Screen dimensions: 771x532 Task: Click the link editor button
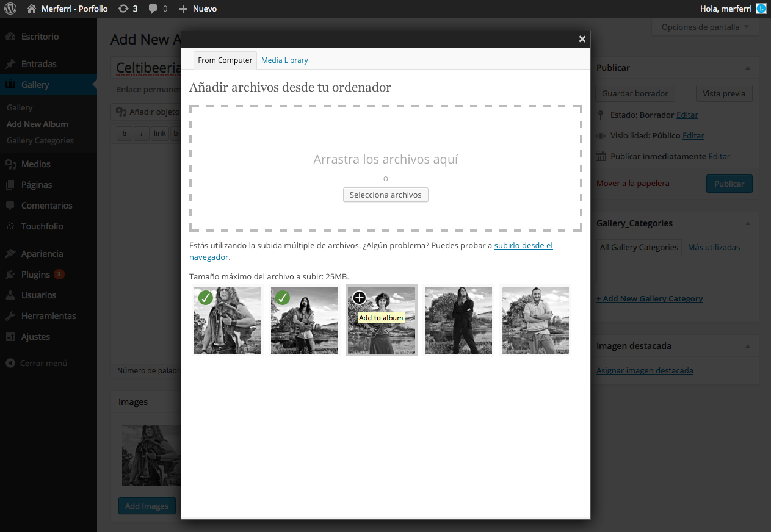coord(160,134)
